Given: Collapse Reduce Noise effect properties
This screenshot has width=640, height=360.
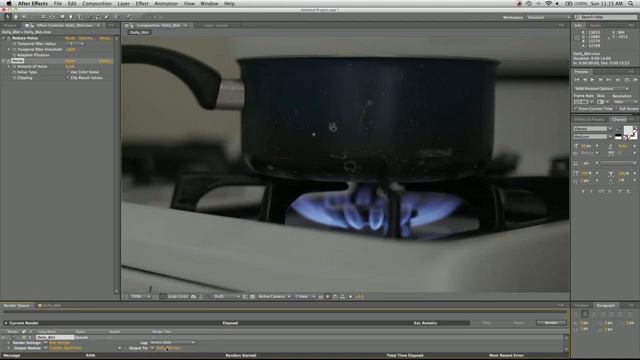Looking at the screenshot, I should pyautogui.click(x=3, y=38).
